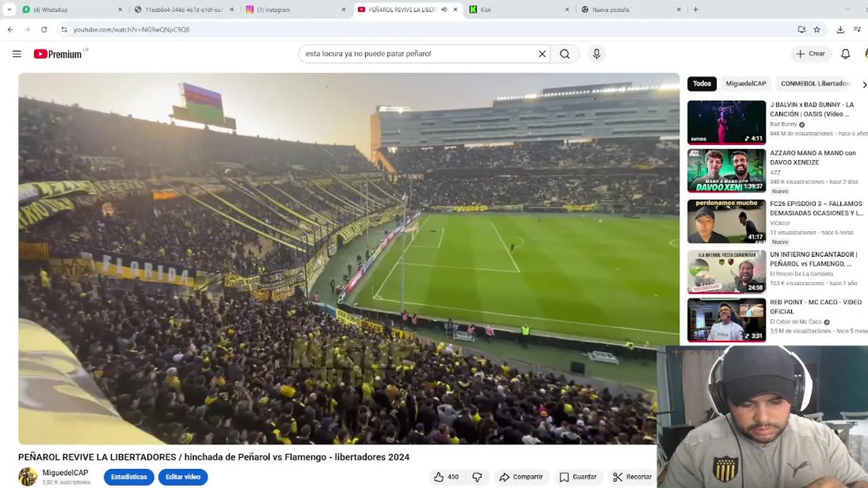Select the MiguedelCAP filter chip

(746, 84)
